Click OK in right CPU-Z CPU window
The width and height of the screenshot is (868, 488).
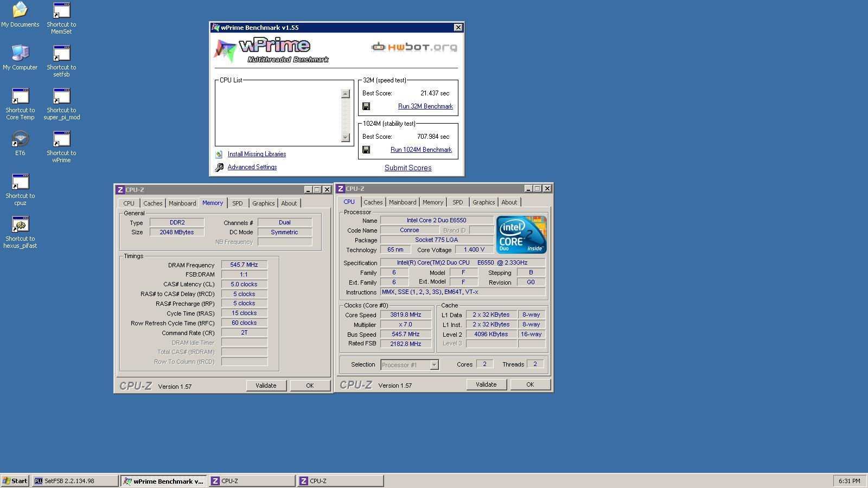(x=530, y=384)
